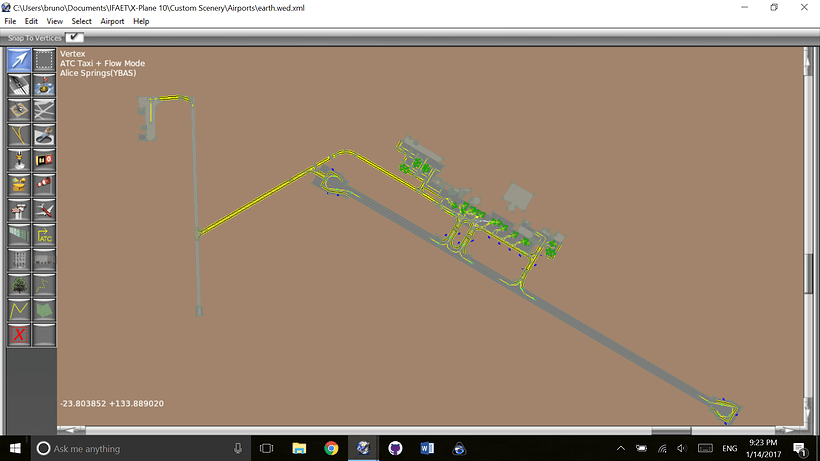820x461 pixels.
Task: Click the 'Alice Springs(YBAS)' airport label
Action: click(98, 73)
